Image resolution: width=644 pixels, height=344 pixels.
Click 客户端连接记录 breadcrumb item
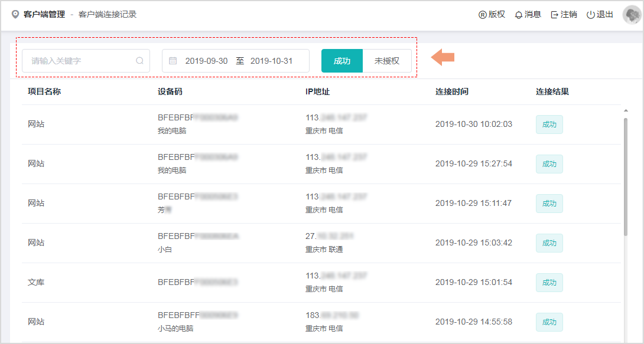(108, 15)
